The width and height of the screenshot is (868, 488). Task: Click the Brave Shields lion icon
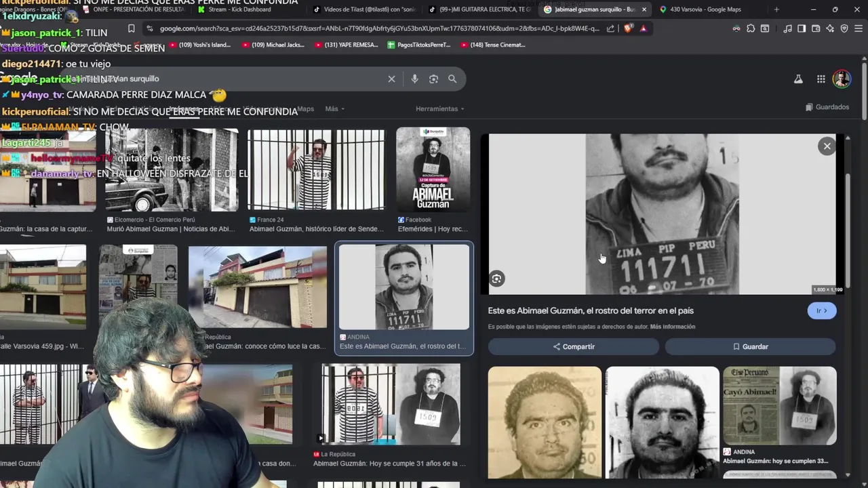[628, 28]
